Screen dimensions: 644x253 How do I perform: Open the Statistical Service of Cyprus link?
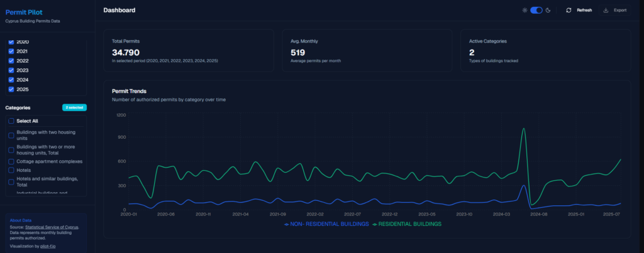(x=52, y=227)
